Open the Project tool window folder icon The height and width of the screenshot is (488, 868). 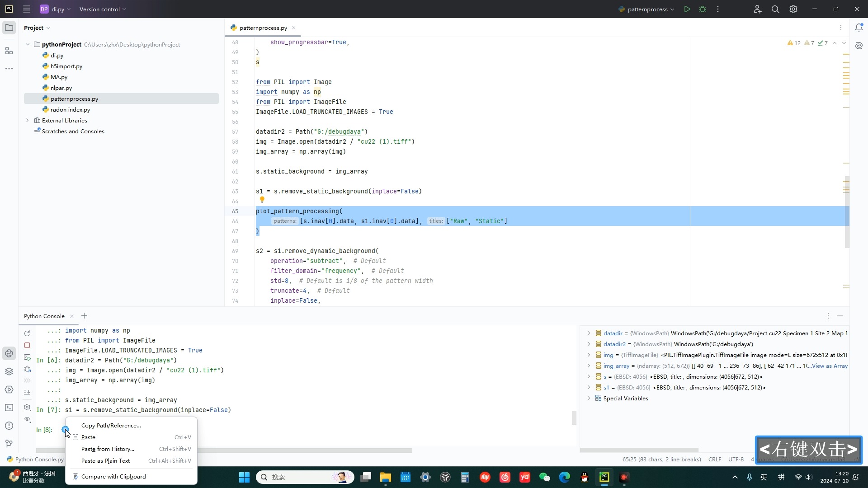coord(9,28)
